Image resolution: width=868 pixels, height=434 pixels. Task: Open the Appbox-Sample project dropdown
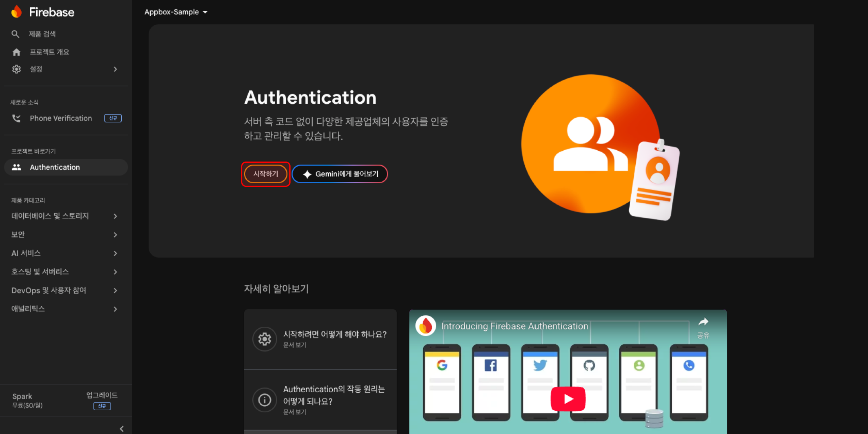(176, 12)
